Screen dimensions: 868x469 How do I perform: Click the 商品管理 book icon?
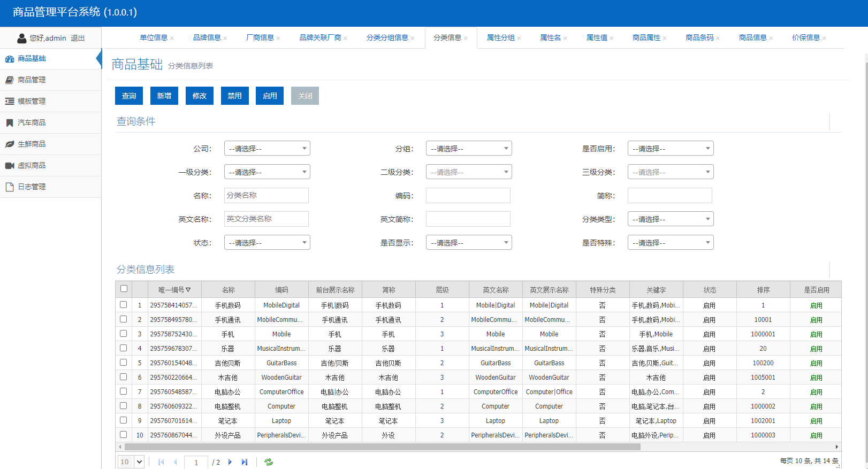point(10,80)
